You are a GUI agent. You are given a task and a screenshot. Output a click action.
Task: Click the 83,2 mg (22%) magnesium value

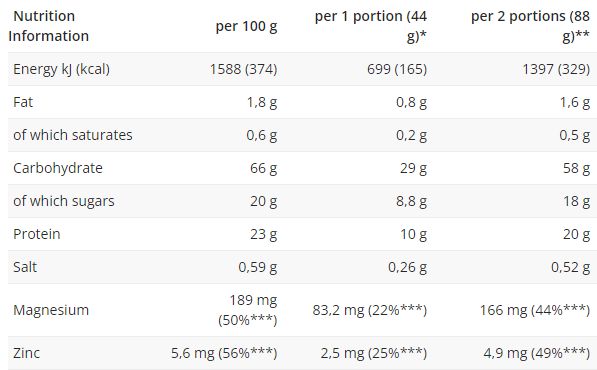tap(370, 310)
